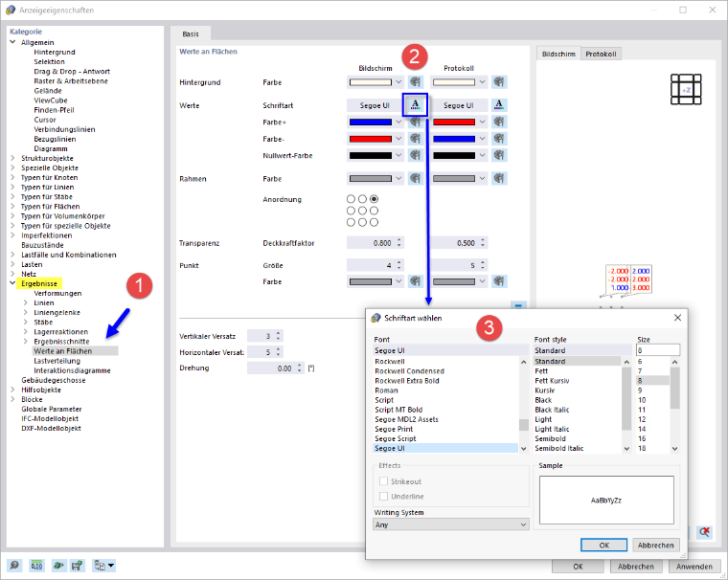Switch to the Protokoll preview tab

pos(601,54)
